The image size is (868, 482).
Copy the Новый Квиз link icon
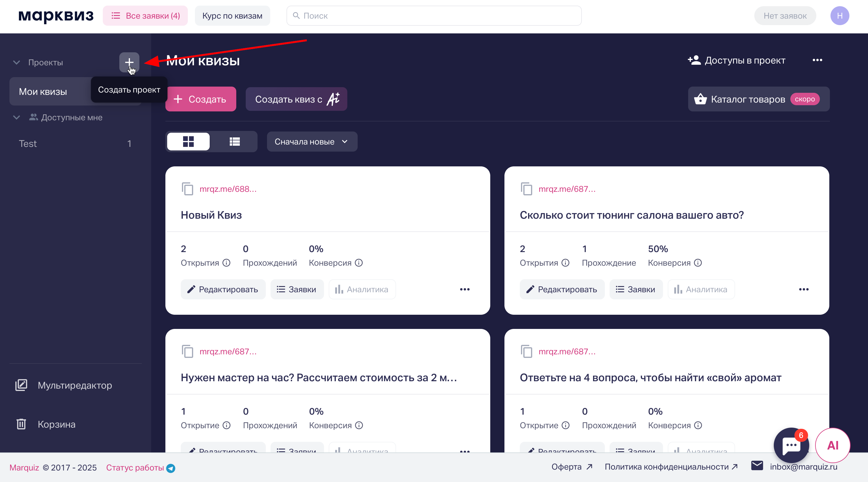click(x=187, y=189)
